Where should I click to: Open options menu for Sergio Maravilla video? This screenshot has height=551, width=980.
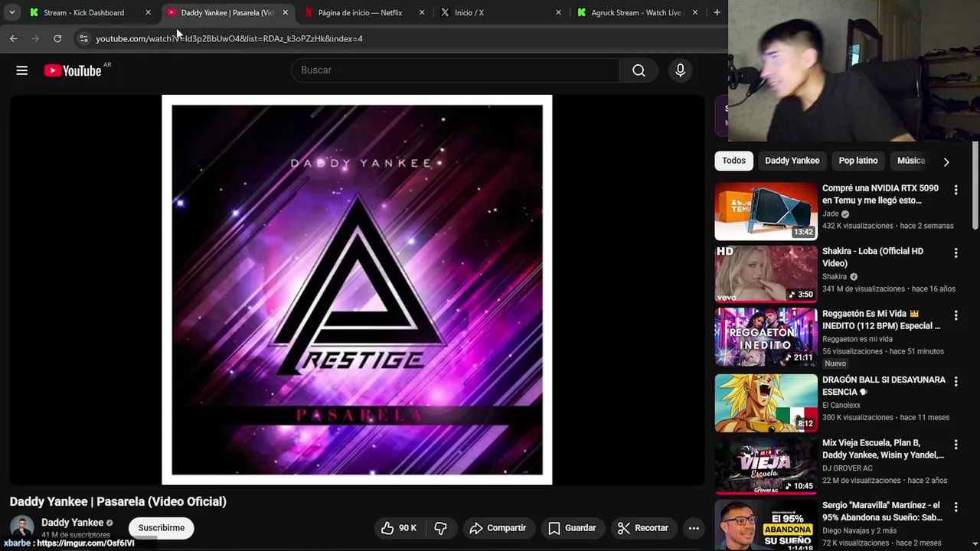pos(955,507)
